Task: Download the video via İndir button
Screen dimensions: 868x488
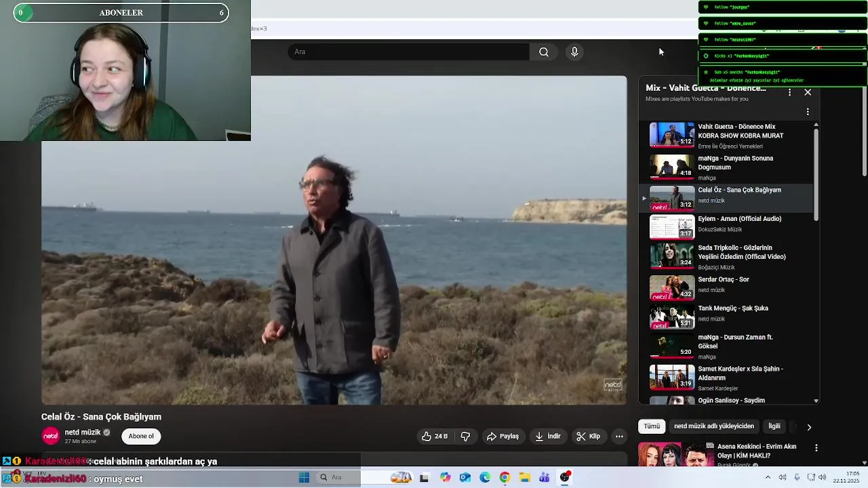Action: click(548, 436)
